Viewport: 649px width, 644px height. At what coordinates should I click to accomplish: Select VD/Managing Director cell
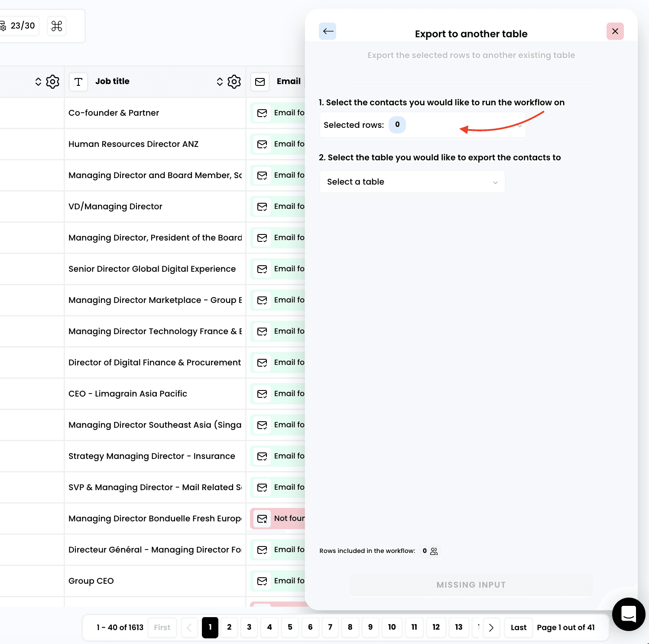155,206
